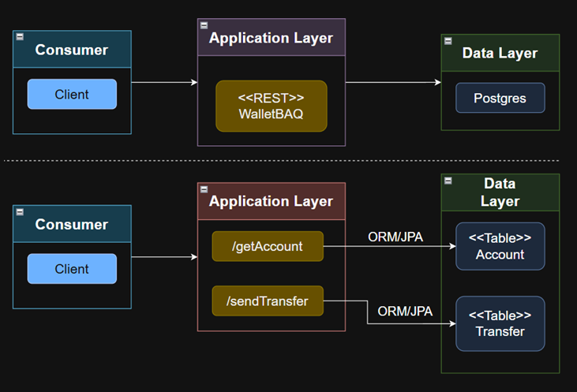Screen dimensions: 577x392
Task: Collapse the top Application Layer container
Action: (x=204, y=25)
